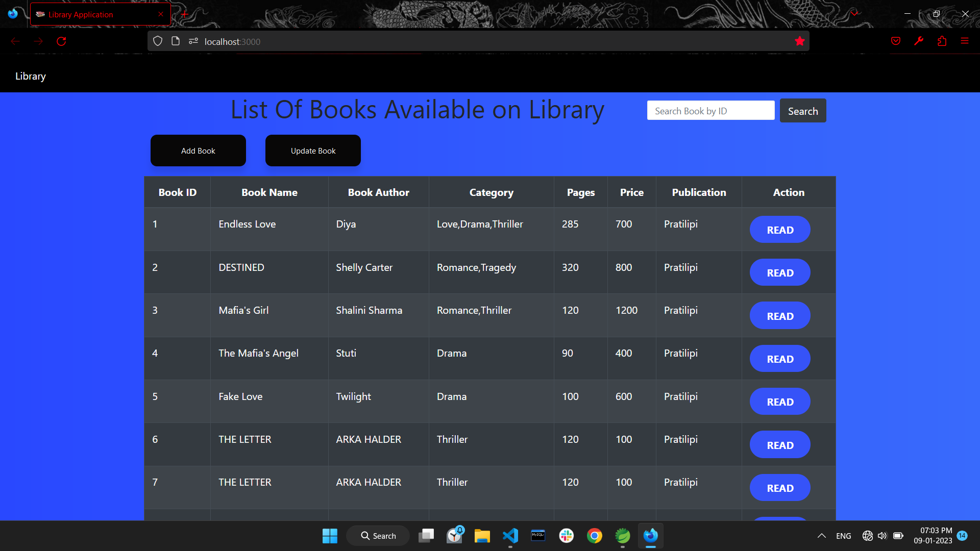Click the Search button next to ID field
Viewport: 980px width, 551px height.
802,111
